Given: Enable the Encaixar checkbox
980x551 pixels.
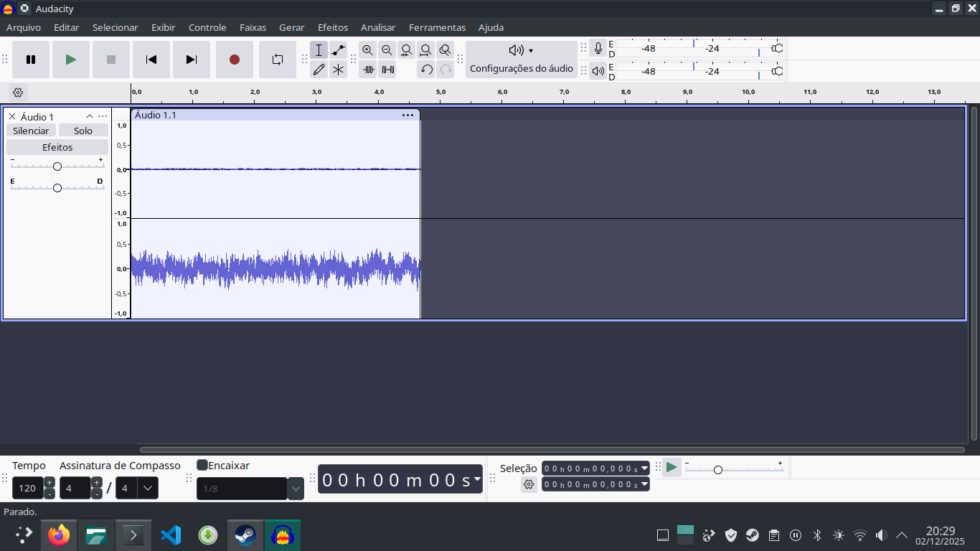Looking at the screenshot, I should 202,466.
